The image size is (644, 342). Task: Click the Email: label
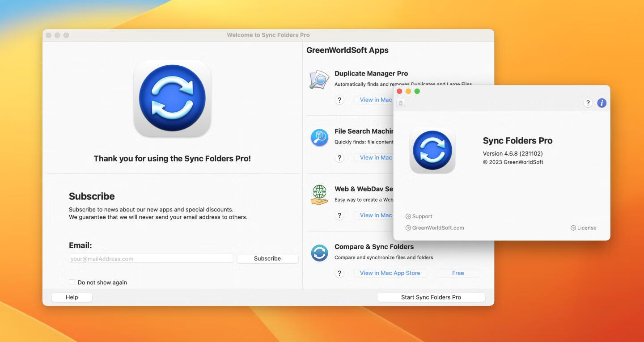pyautogui.click(x=80, y=245)
